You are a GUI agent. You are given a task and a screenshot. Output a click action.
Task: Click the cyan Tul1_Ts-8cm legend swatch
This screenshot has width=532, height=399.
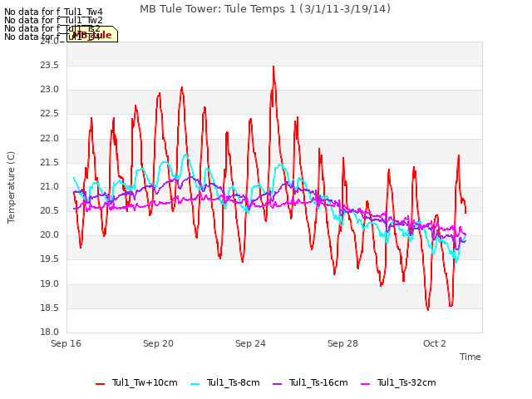pyautogui.click(x=195, y=384)
